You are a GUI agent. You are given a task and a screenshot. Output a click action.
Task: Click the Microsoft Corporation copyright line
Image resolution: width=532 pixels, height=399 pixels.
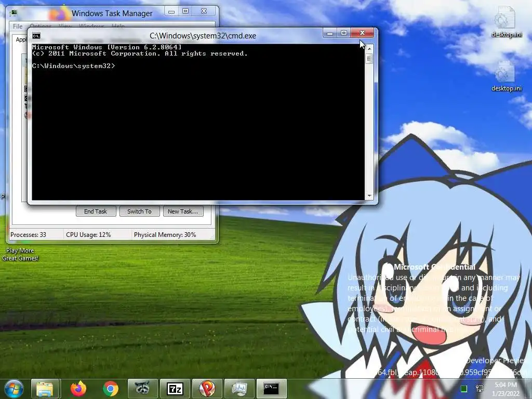click(x=140, y=54)
